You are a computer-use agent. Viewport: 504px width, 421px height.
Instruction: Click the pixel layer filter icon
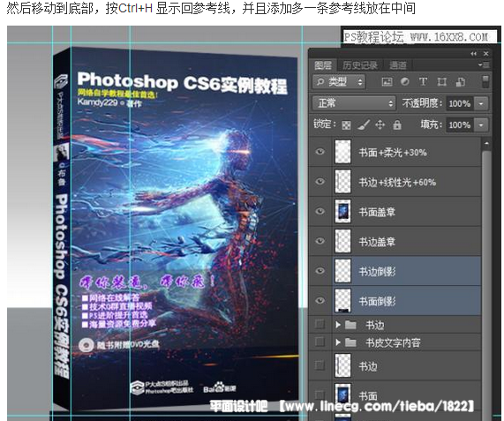click(387, 82)
